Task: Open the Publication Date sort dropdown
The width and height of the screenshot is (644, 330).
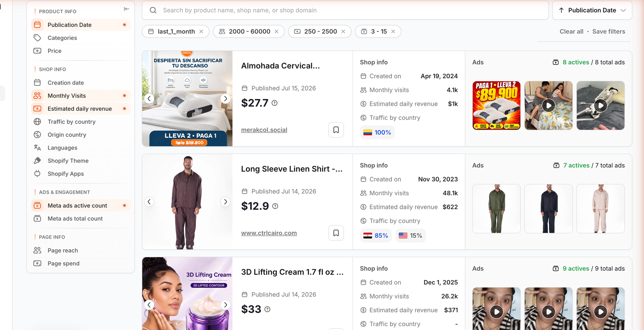Action: [x=592, y=10]
